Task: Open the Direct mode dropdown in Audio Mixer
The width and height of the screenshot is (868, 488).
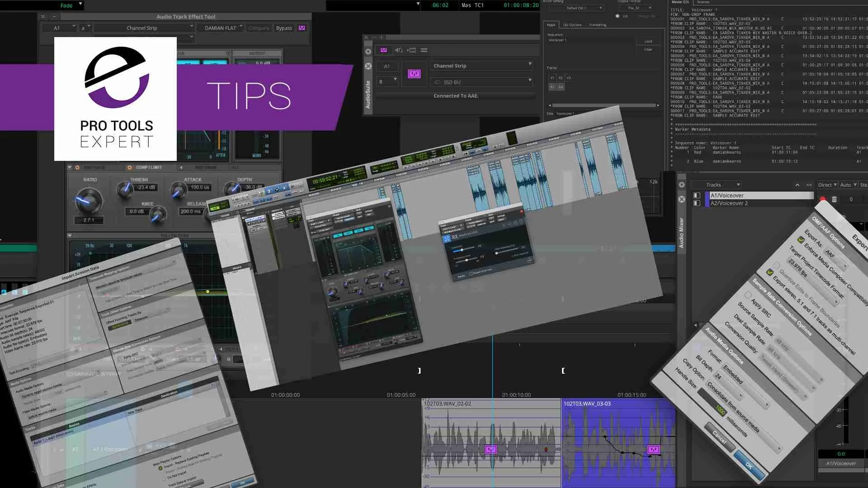Action: pyautogui.click(x=827, y=185)
